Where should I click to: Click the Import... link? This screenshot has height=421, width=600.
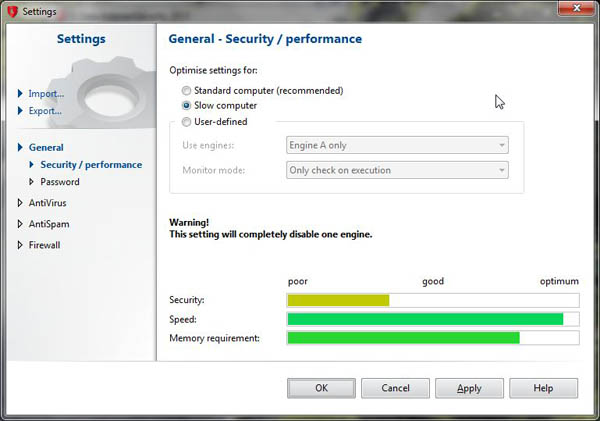point(46,93)
